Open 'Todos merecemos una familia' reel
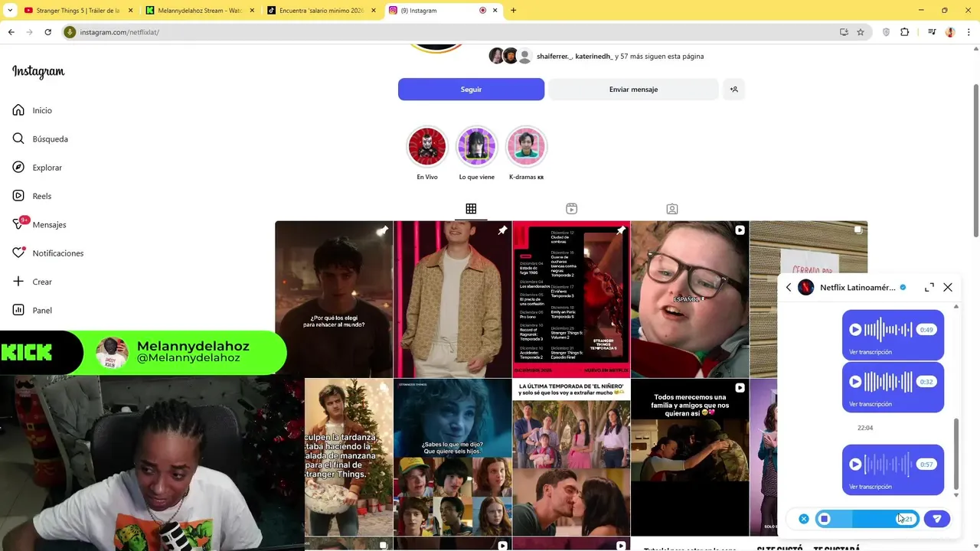The width and height of the screenshot is (980, 551). coord(690,457)
